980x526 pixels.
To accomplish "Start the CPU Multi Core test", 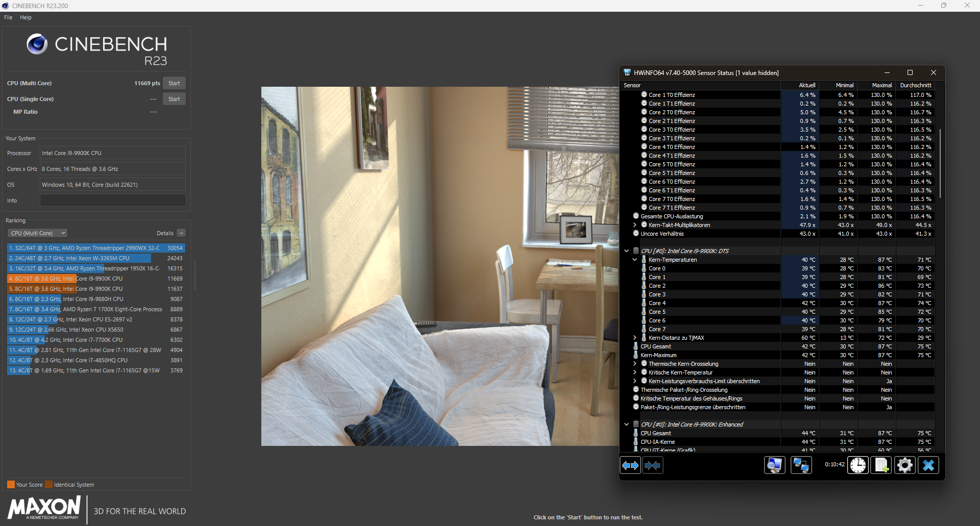I will click(174, 83).
